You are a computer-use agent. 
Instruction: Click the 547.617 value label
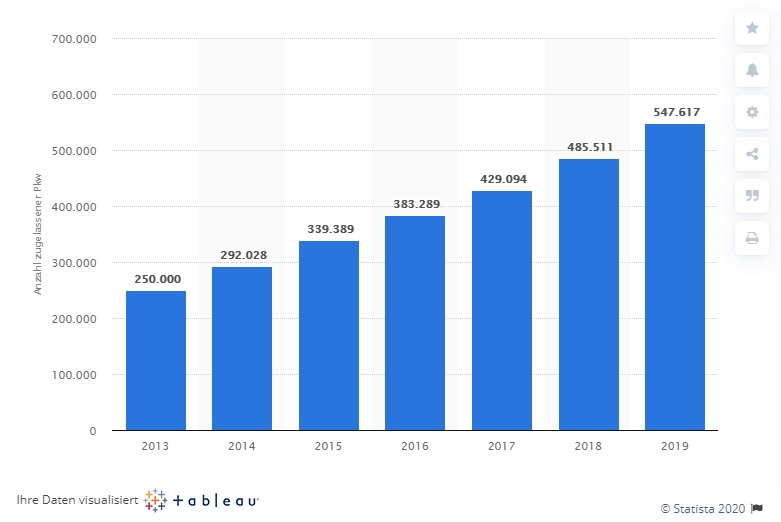[x=676, y=112]
